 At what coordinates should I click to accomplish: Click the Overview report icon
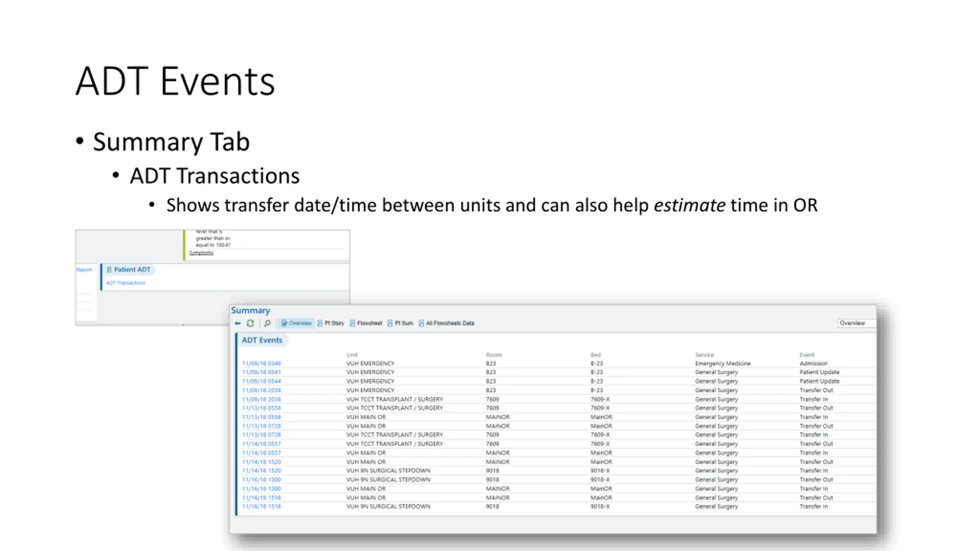click(284, 323)
